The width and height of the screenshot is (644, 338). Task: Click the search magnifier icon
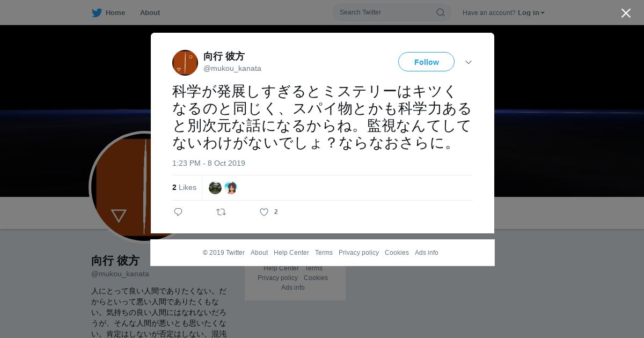tap(440, 12)
